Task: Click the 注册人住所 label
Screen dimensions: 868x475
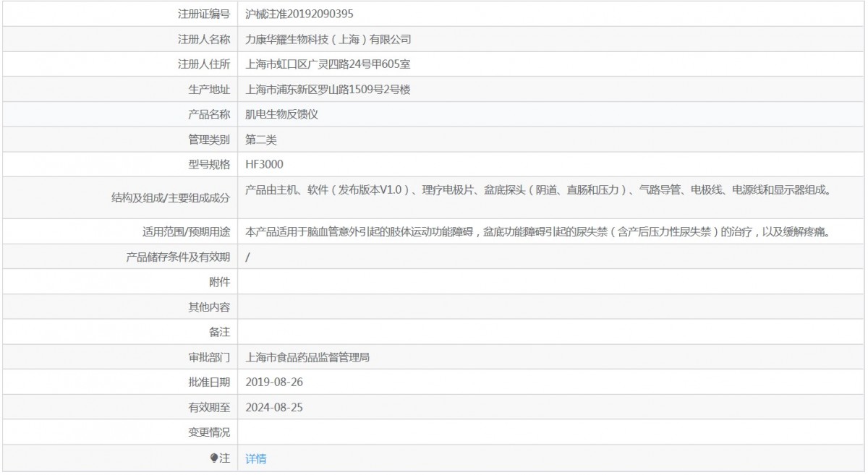Action: click(204, 64)
